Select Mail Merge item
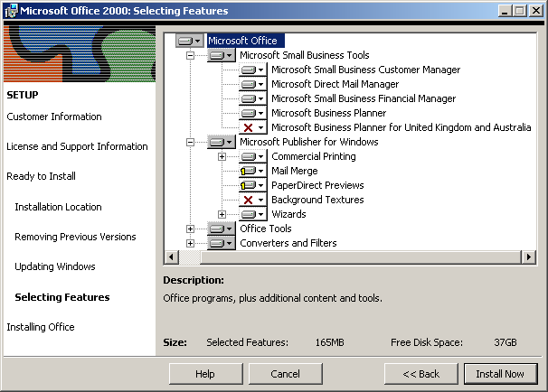This screenshot has height=392, width=548. [295, 171]
